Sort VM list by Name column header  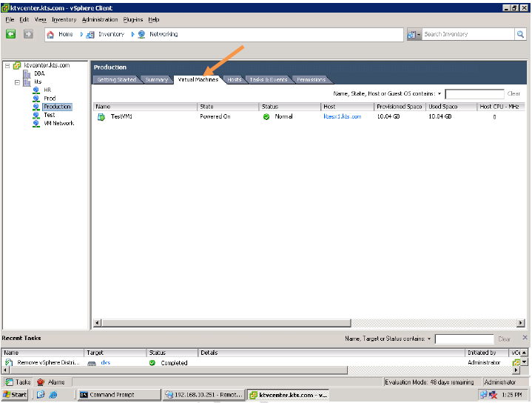145,107
